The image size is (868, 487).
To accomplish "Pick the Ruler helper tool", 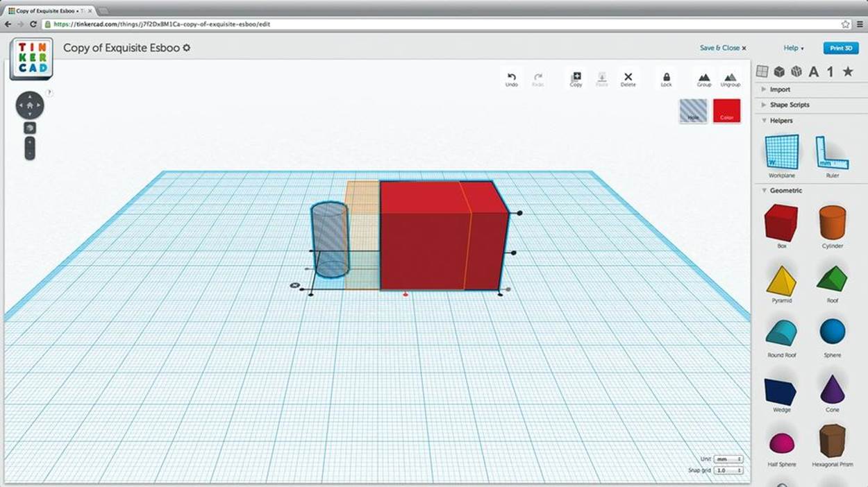I will coord(832,156).
